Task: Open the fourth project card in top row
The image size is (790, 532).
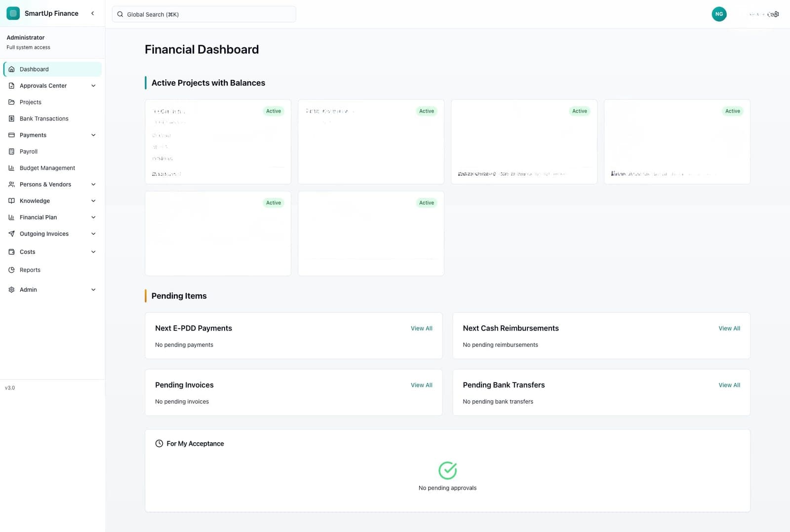Action: 677,142
